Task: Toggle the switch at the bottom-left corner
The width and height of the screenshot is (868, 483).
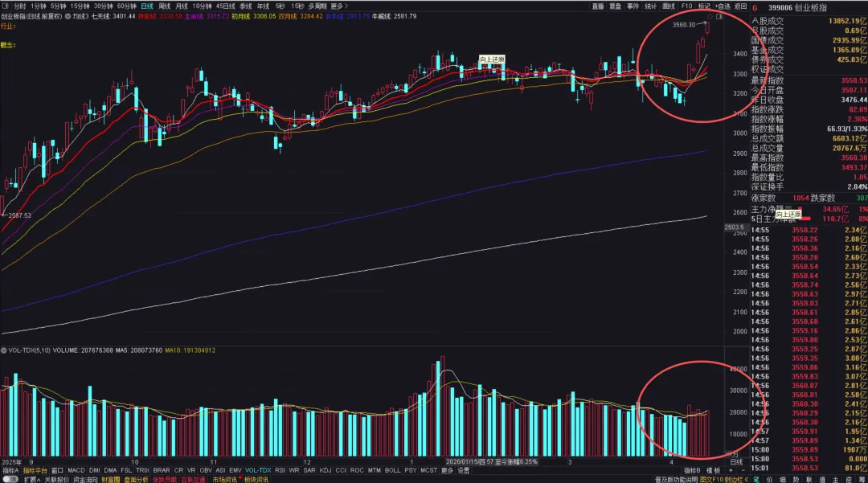Action: coord(10,479)
